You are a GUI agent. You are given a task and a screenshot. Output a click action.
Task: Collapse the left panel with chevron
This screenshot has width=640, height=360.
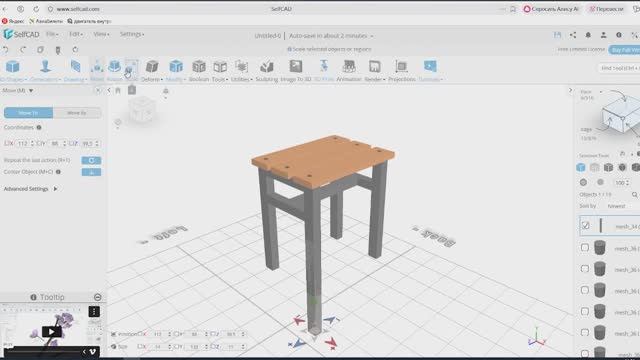click(109, 91)
